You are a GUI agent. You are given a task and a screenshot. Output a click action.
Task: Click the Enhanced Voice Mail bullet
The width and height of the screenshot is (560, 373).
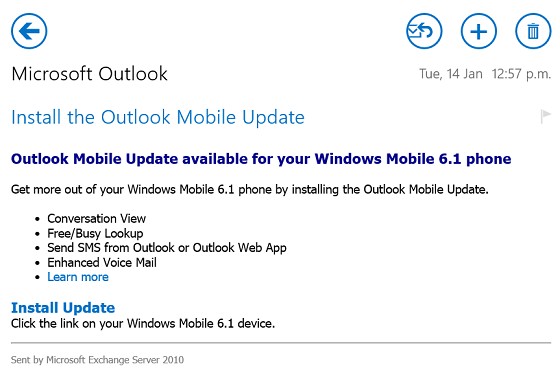pyautogui.click(x=102, y=263)
